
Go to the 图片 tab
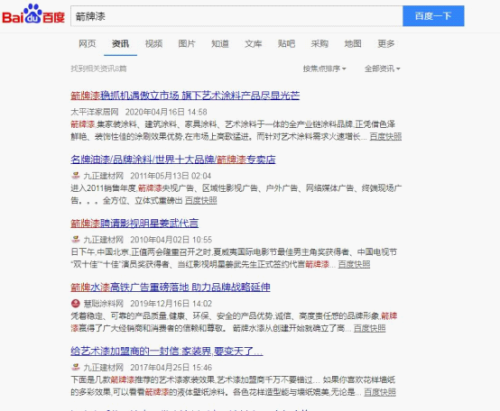(x=187, y=44)
